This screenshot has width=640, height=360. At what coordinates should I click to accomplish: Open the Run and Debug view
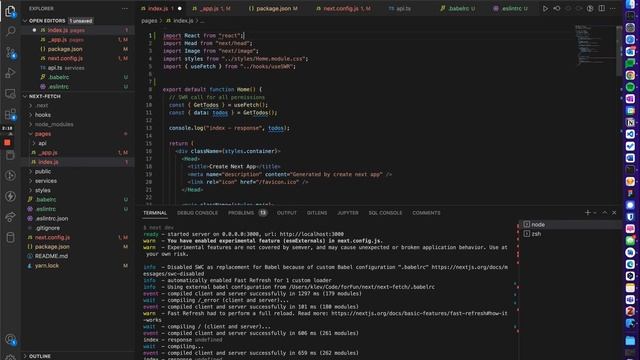pos(10,73)
